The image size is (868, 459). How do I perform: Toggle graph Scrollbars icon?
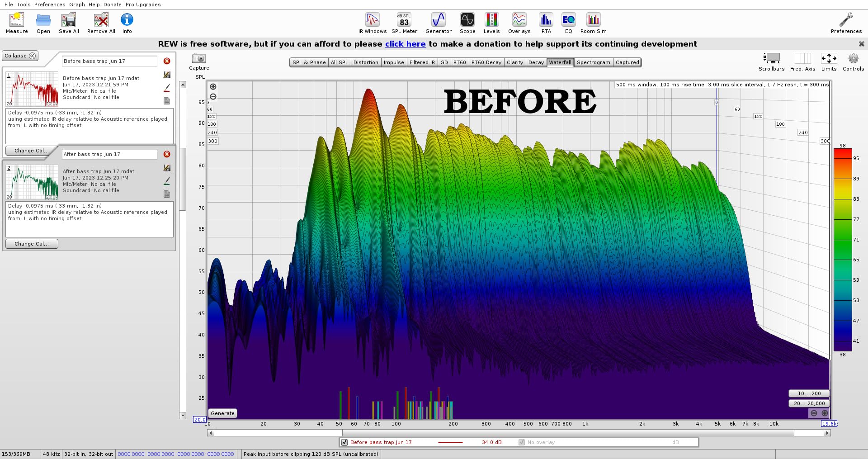pyautogui.click(x=771, y=62)
